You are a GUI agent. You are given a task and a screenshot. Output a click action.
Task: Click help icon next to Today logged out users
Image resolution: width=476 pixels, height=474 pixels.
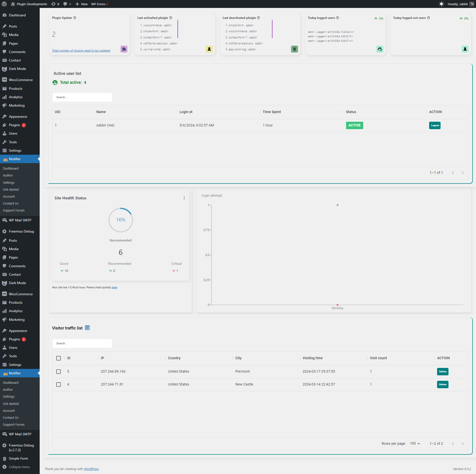(x=428, y=18)
